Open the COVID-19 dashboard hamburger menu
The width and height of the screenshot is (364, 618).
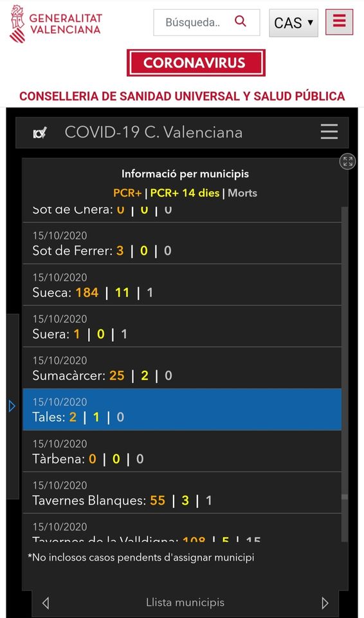click(x=329, y=131)
